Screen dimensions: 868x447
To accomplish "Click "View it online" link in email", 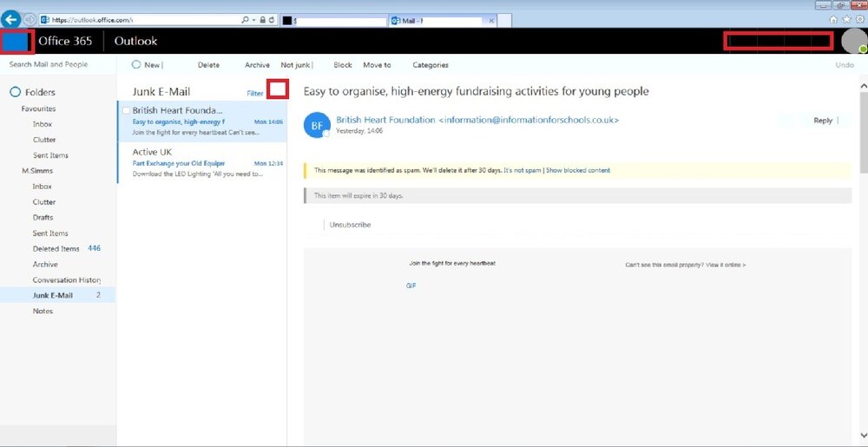I will [x=725, y=265].
